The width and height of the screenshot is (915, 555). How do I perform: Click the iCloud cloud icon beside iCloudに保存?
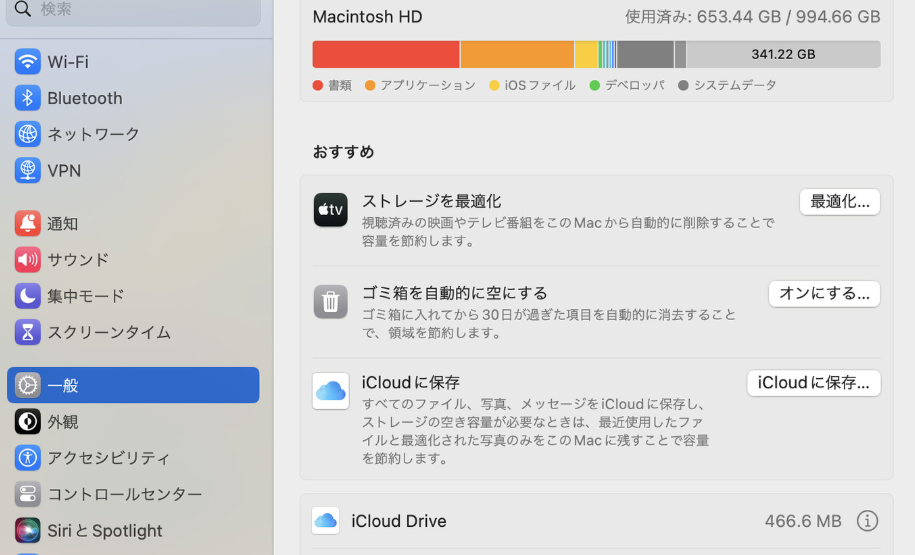(330, 391)
